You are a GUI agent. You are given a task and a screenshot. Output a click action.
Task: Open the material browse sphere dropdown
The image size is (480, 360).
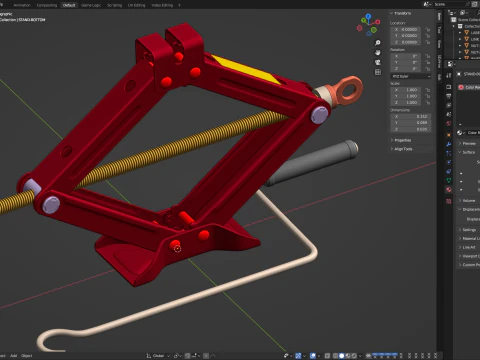click(460, 133)
